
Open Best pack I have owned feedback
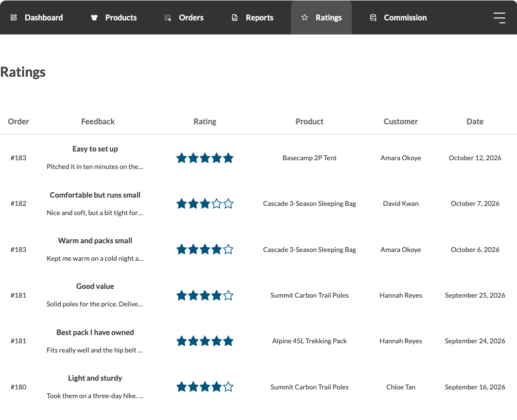pyautogui.click(x=95, y=333)
